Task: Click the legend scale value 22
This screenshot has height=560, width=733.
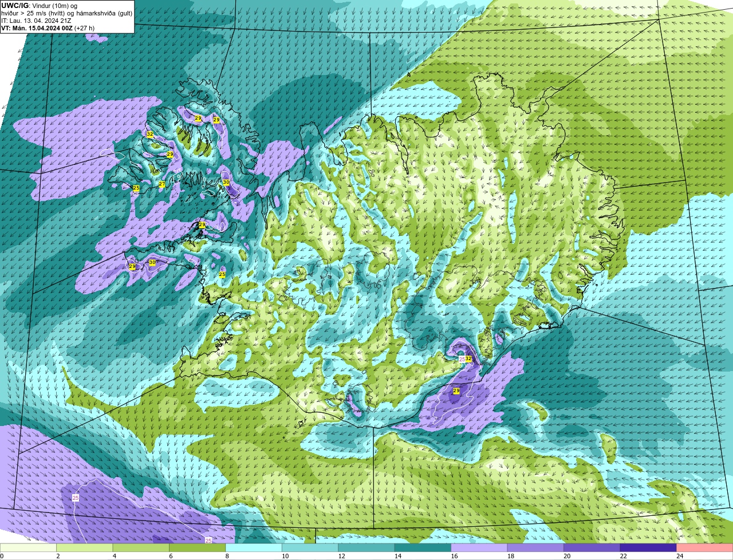Action: pos(623,555)
